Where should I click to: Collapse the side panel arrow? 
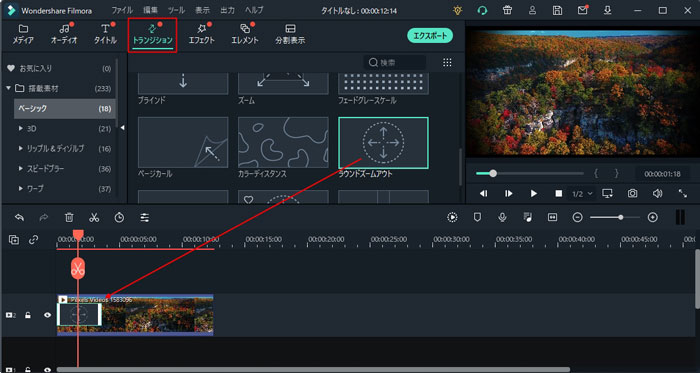(x=122, y=128)
